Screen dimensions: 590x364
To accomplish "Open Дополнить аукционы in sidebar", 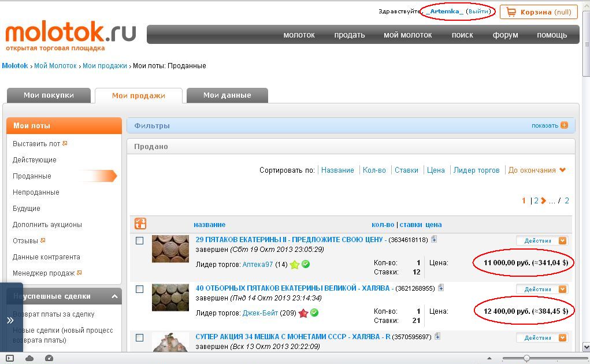I will pos(47,225).
